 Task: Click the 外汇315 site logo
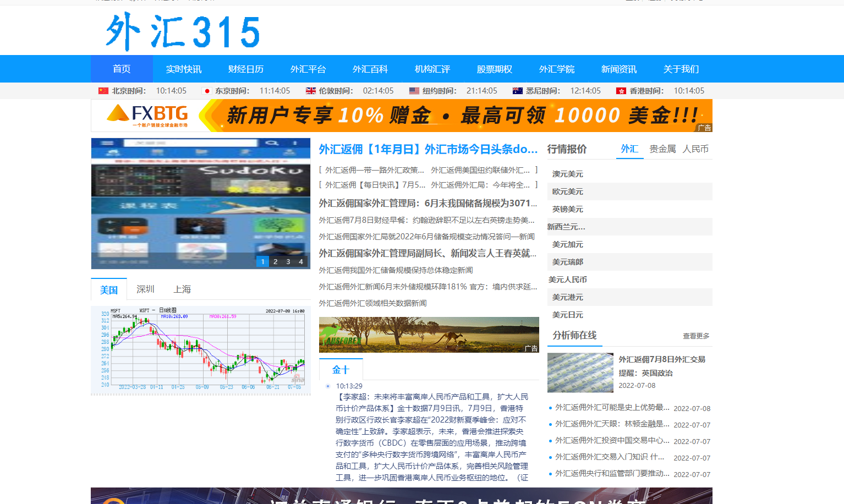click(183, 32)
